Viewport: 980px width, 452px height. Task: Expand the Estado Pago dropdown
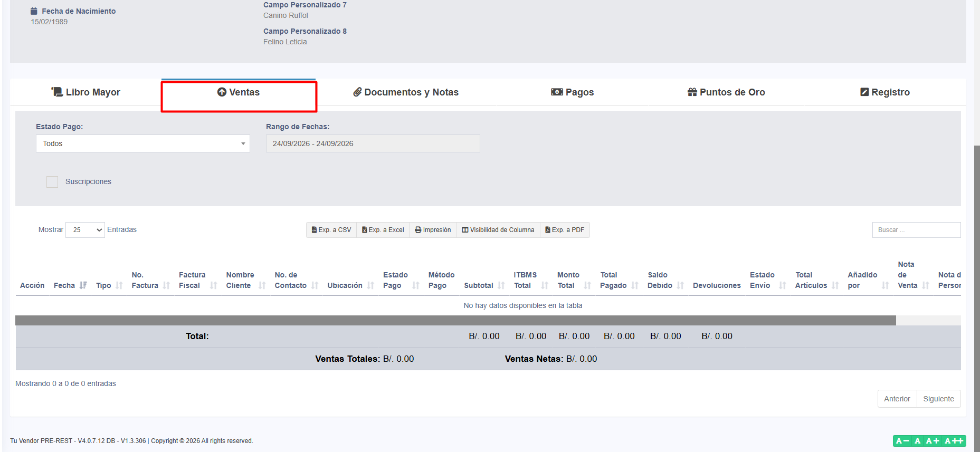tap(143, 143)
